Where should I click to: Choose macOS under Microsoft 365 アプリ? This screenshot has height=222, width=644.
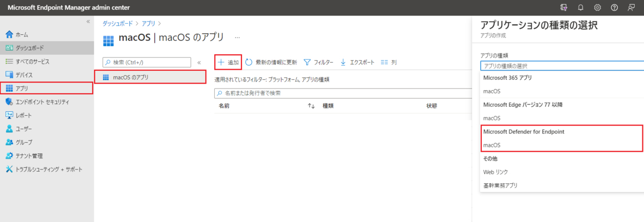pos(562,91)
